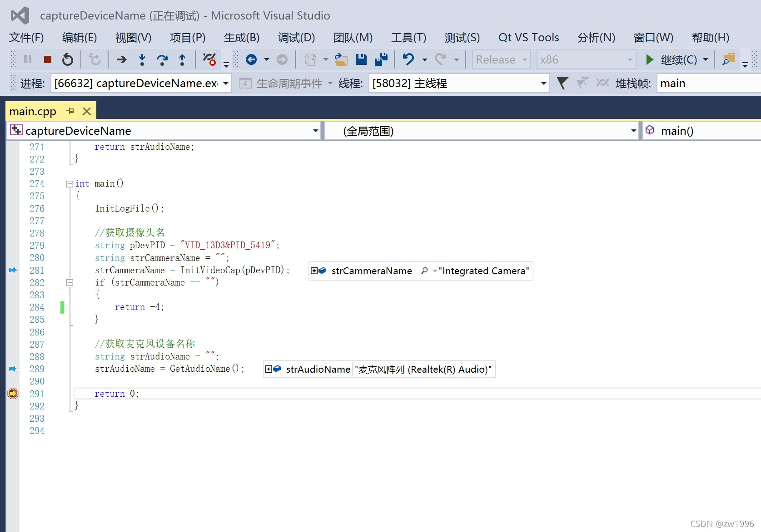This screenshot has width=761, height=532.
Task: Close the main.cpp tab
Action: coord(87,111)
